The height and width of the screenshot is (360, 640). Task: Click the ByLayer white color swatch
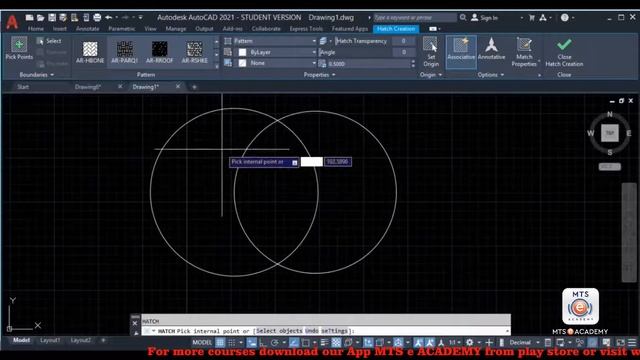click(x=242, y=52)
